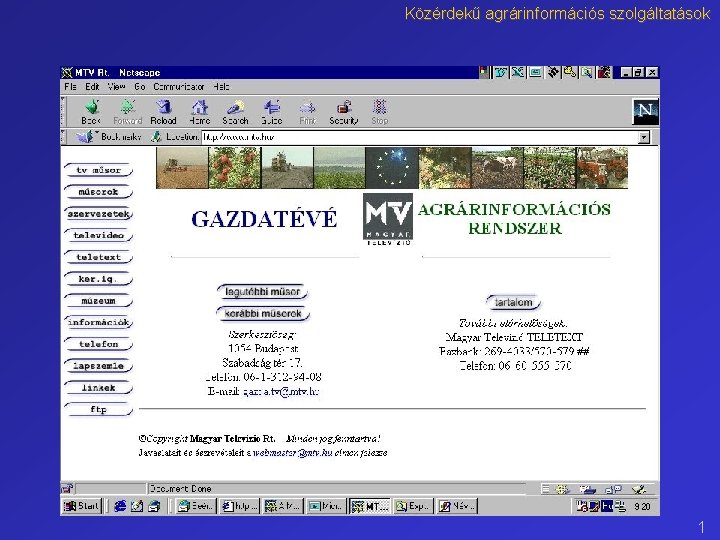Open the Go menu
This screenshot has width=720, height=540.
[x=140, y=86]
